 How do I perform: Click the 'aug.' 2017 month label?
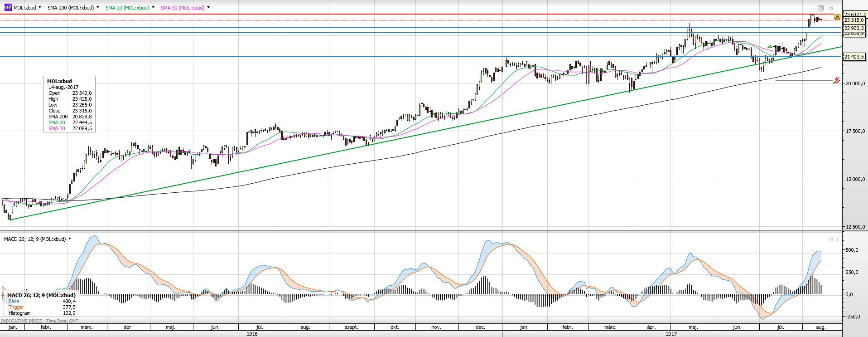coord(821,327)
